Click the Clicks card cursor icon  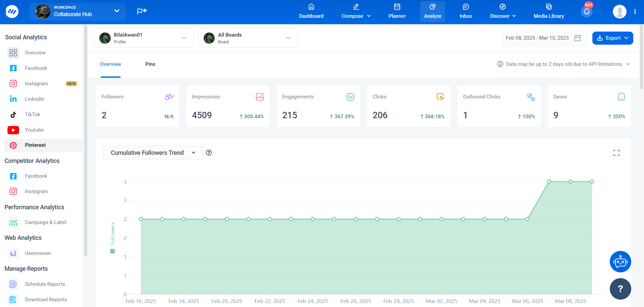440,97
